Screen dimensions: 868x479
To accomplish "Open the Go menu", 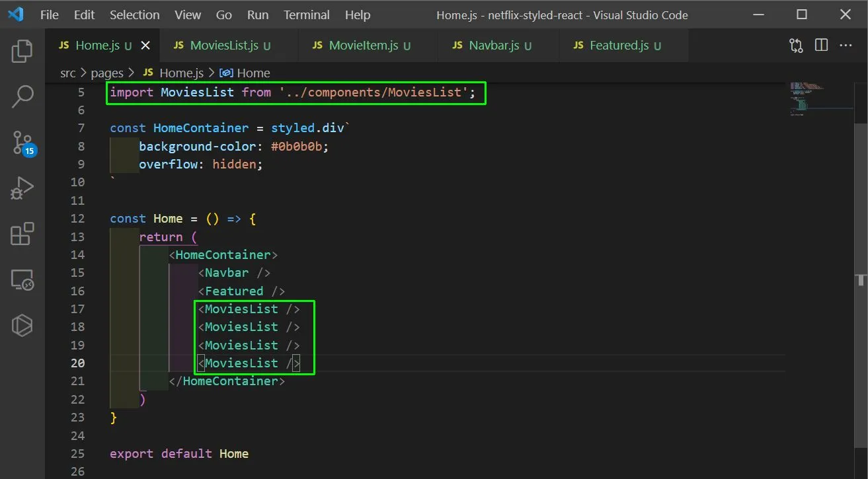I will (x=224, y=15).
